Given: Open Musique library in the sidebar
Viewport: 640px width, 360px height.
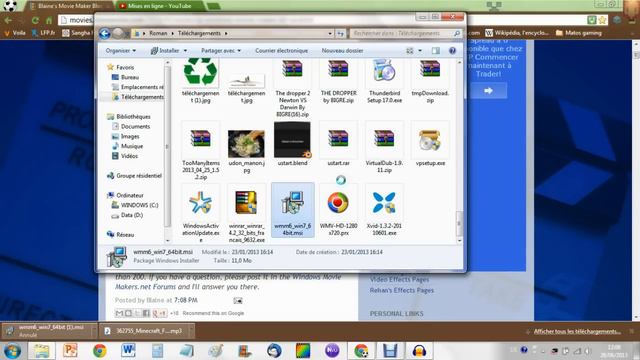Looking at the screenshot, I should coord(132,146).
